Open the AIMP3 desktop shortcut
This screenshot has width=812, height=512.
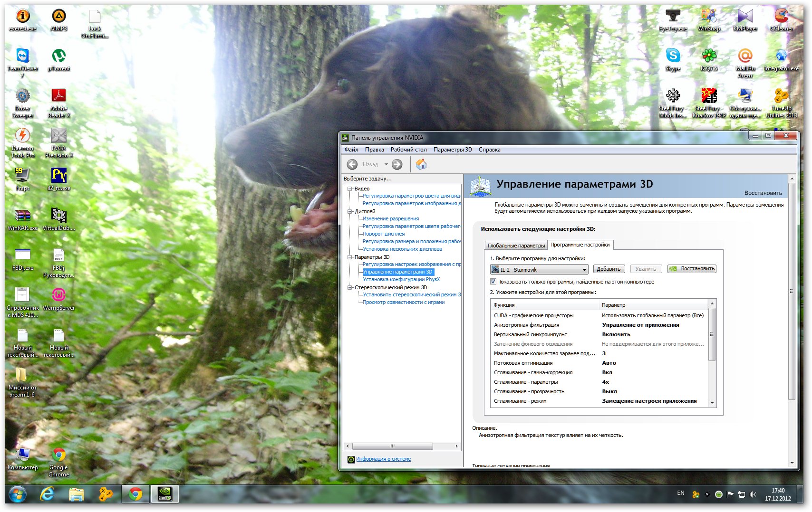58,20
